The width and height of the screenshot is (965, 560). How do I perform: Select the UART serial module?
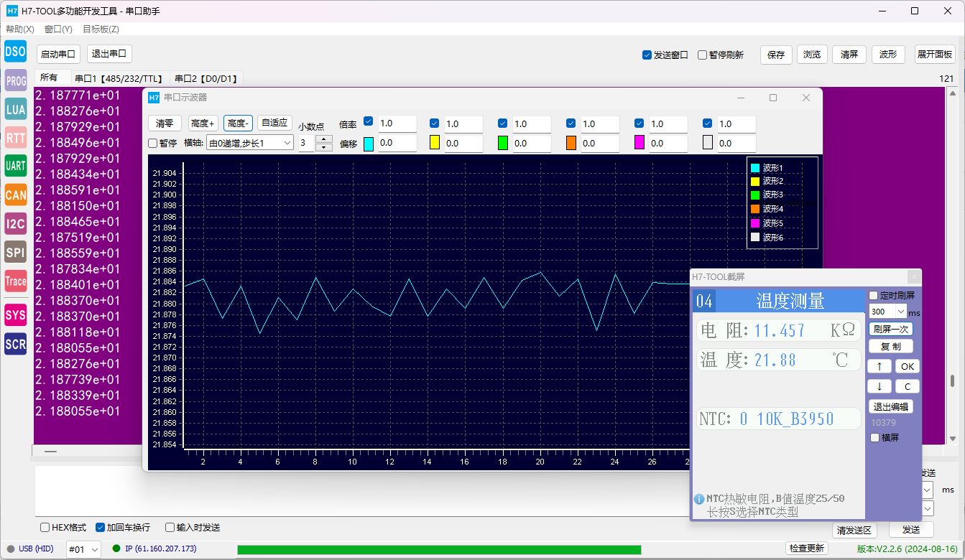pos(15,166)
